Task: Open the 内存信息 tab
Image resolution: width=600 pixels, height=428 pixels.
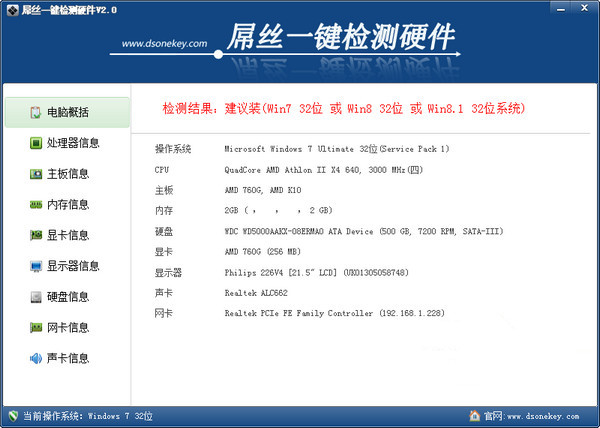Action: (67, 205)
